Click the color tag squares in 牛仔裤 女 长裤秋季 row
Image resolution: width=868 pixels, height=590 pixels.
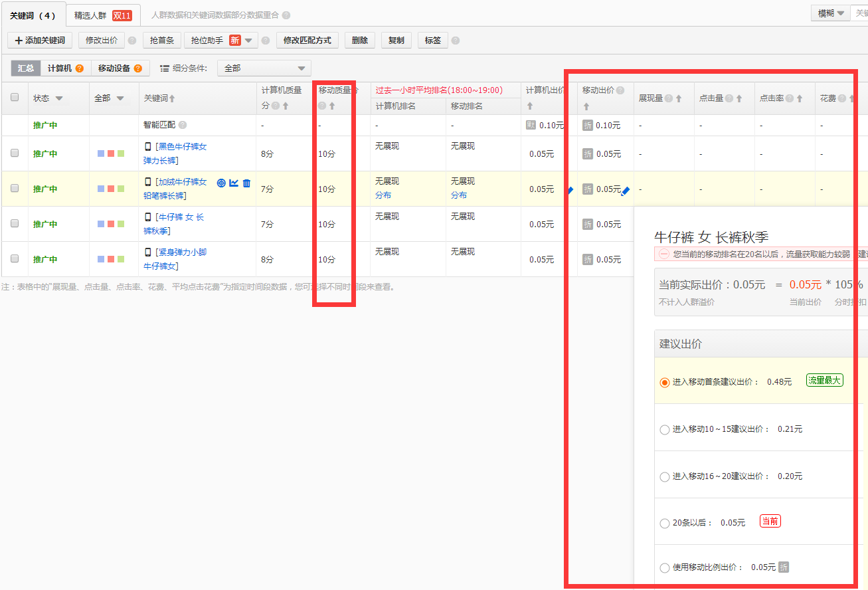(x=111, y=224)
